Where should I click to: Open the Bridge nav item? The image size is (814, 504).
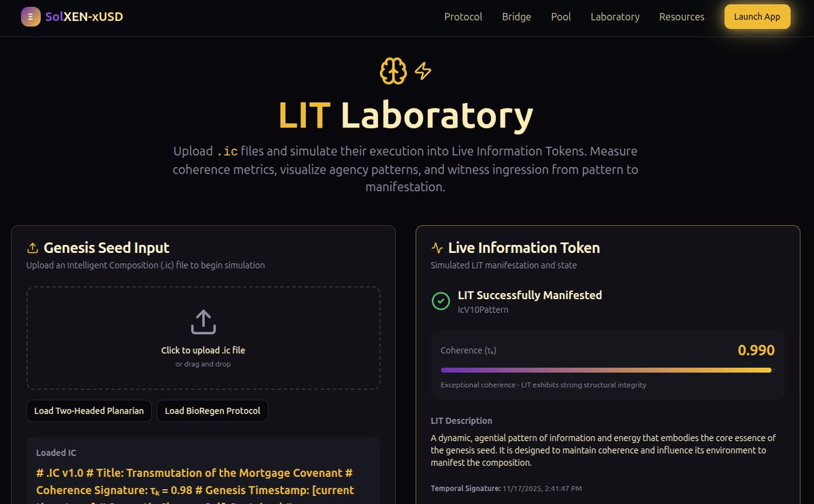(x=516, y=17)
